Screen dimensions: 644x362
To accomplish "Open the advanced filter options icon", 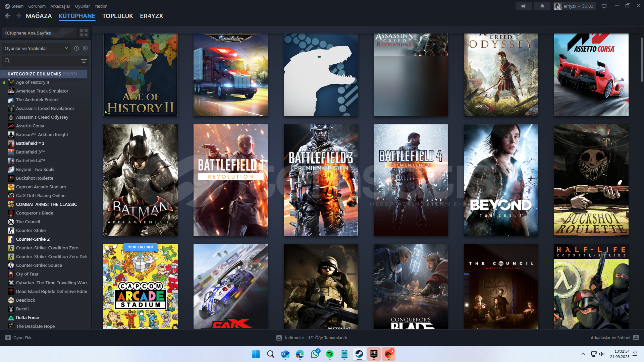I will [x=84, y=61].
